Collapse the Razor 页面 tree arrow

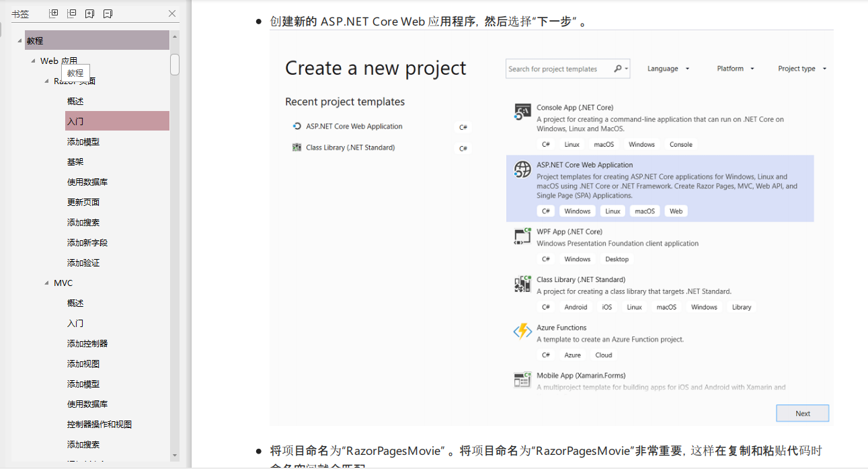(46, 81)
